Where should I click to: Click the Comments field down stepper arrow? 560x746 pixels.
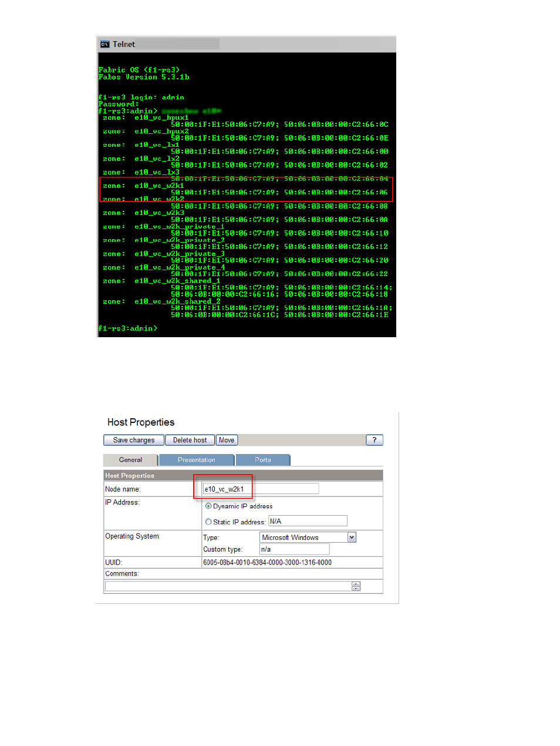(x=356, y=589)
